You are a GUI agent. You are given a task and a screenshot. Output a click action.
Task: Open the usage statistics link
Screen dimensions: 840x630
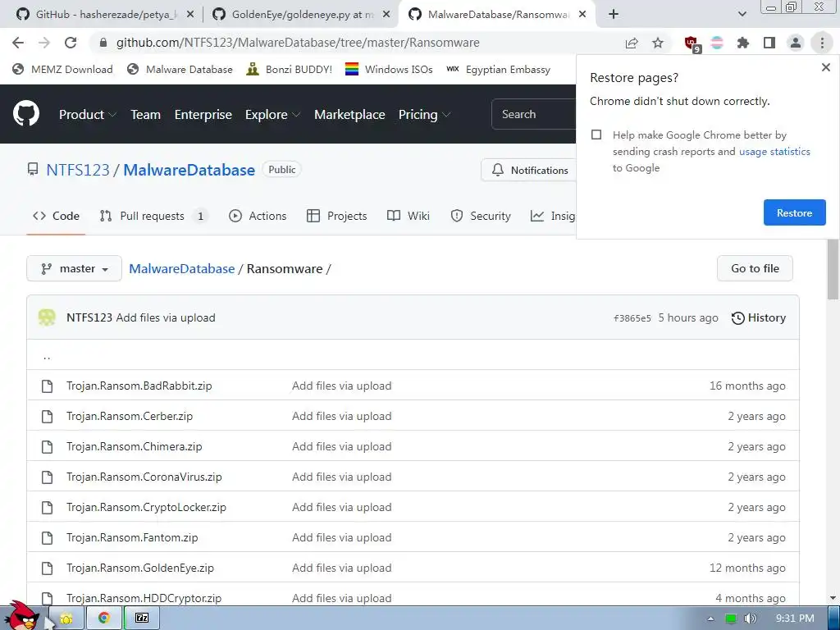click(774, 152)
